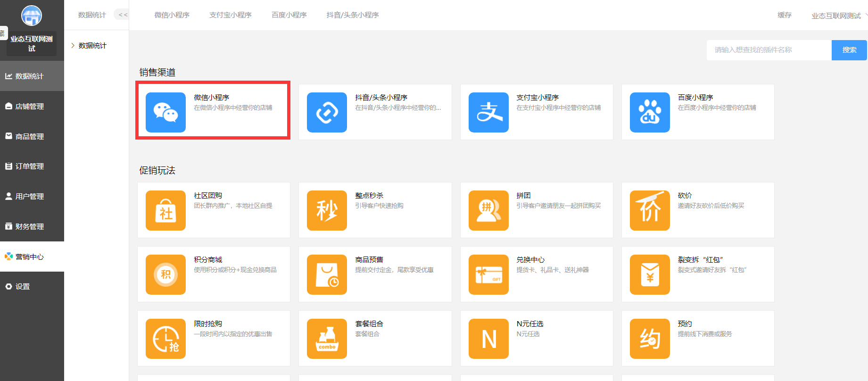The width and height of the screenshot is (868, 381).
Task: Click the 支付宝小程序 Alipay icon
Action: point(488,112)
